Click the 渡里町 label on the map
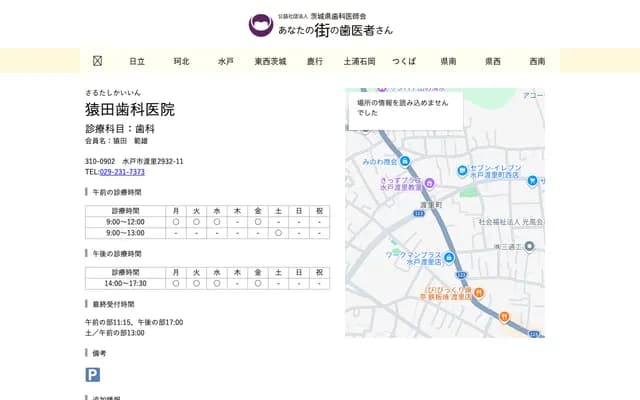Viewport: 640px width, 400px height. tap(431, 205)
